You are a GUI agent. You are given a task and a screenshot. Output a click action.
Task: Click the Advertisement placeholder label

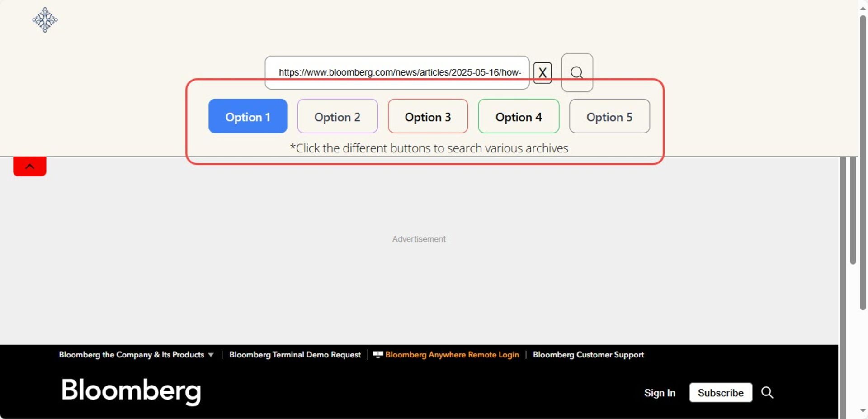419,239
